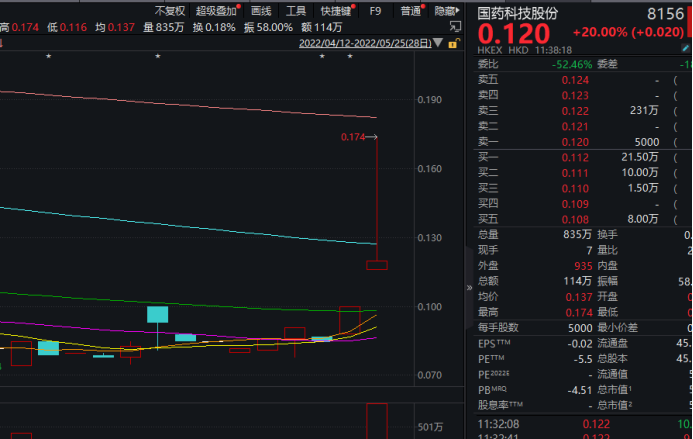The image size is (693, 439).
Task: Click the 501万 volume axis label
Action: tap(430, 427)
